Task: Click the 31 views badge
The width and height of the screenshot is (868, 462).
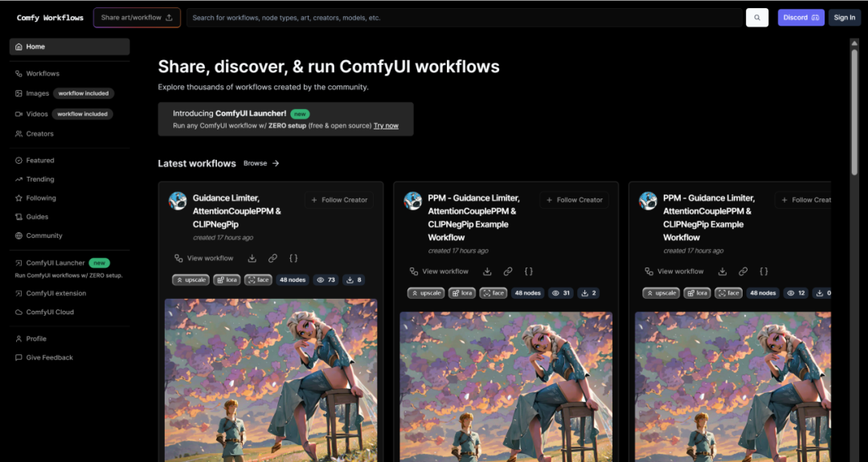Action: point(561,293)
